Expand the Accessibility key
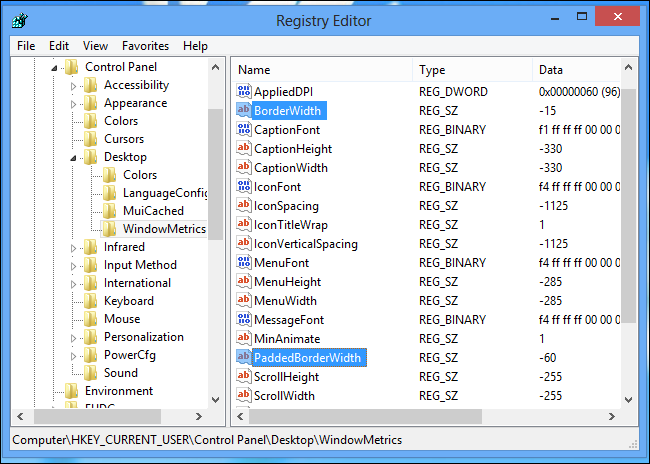 click(x=73, y=86)
